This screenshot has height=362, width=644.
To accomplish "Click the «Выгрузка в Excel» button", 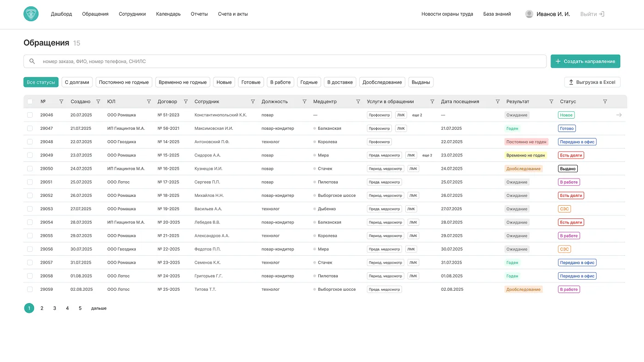I will (x=592, y=82).
